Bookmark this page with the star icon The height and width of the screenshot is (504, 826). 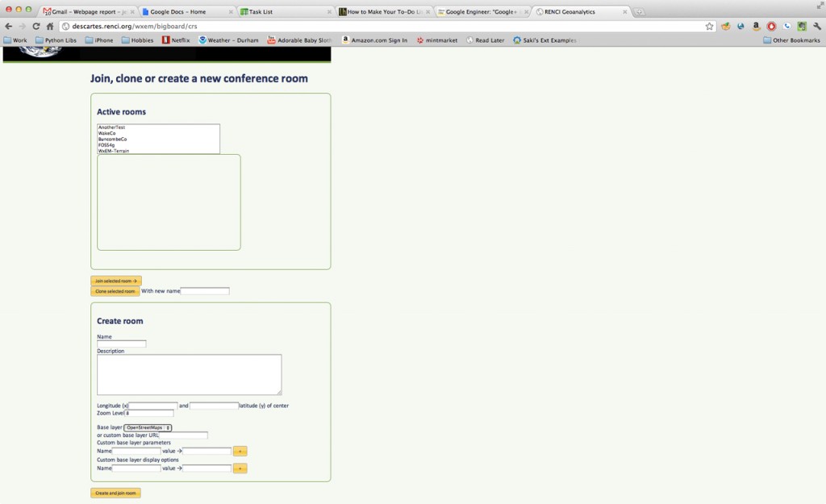[x=709, y=26]
